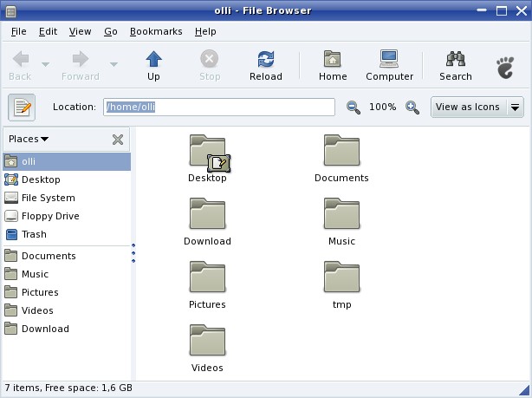The width and height of the screenshot is (532, 398).
Task: Toggle text-based location bar button
Action: [22, 108]
